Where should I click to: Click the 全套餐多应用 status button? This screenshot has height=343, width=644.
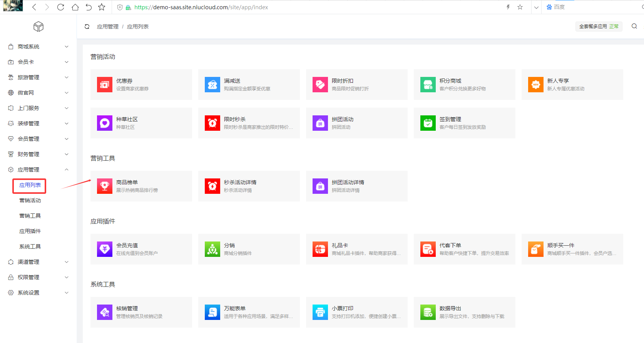(x=599, y=27)
